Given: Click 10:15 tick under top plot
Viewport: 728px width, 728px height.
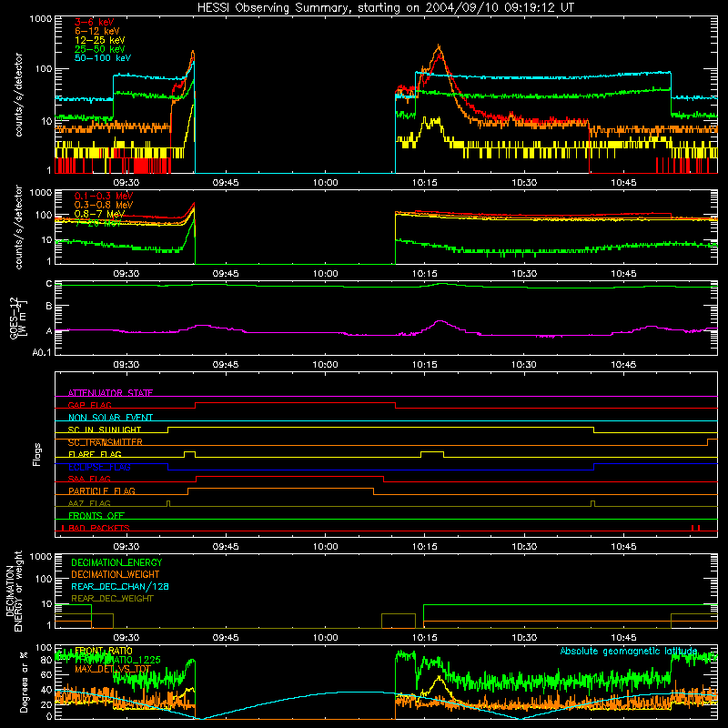Looking at the screenshot, I should (x=424, y=183).
